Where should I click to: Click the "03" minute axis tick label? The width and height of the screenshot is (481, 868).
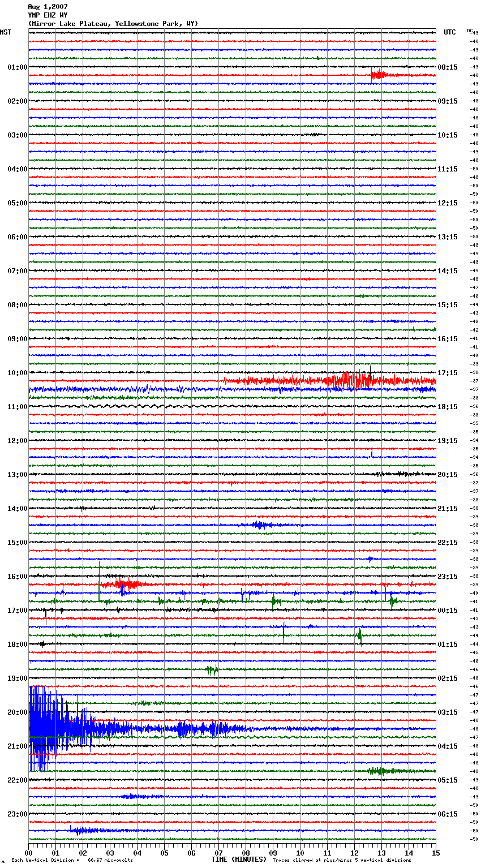[110, 853]
